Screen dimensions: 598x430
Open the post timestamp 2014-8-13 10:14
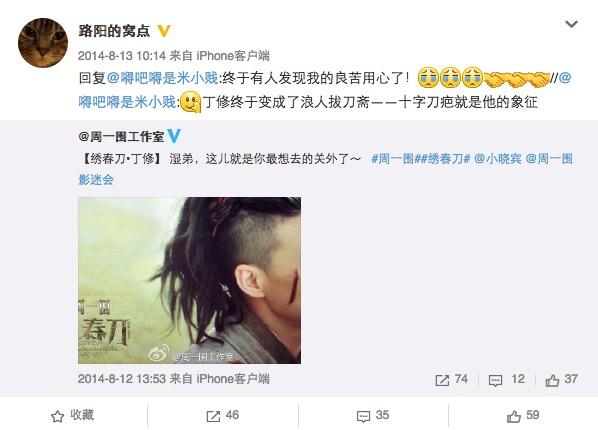pyautogui.click(x=122, y=56)
